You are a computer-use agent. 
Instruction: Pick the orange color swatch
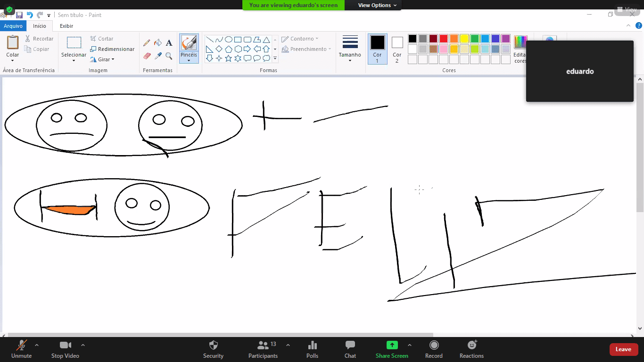454,39
